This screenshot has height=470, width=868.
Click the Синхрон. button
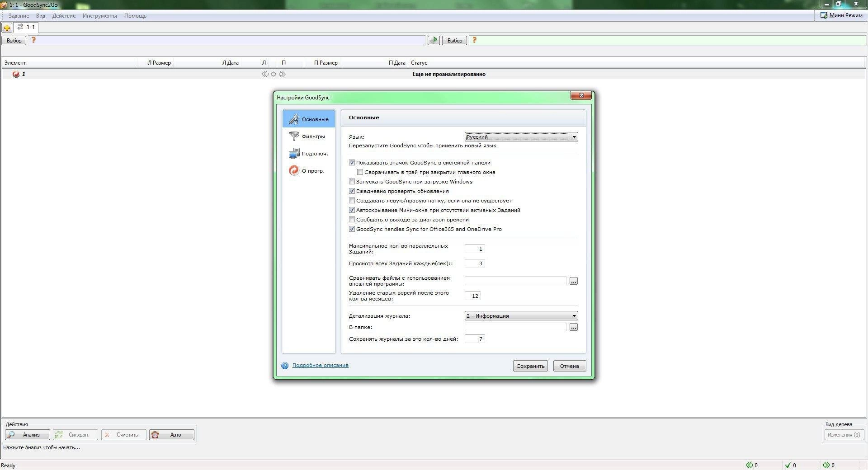coord(76,435)
